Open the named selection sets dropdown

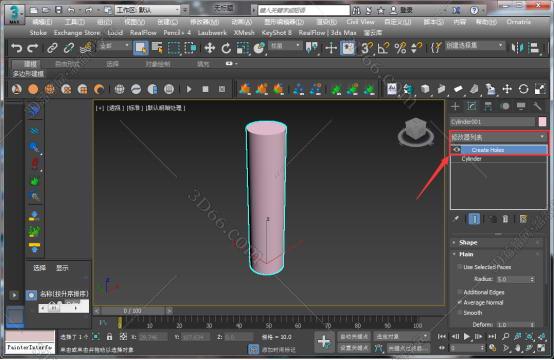tap(474, 46)
